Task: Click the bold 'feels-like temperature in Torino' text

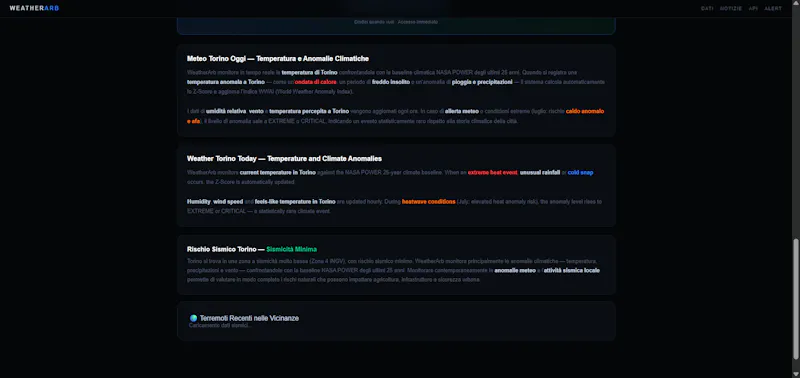Action: pos(295,201)
